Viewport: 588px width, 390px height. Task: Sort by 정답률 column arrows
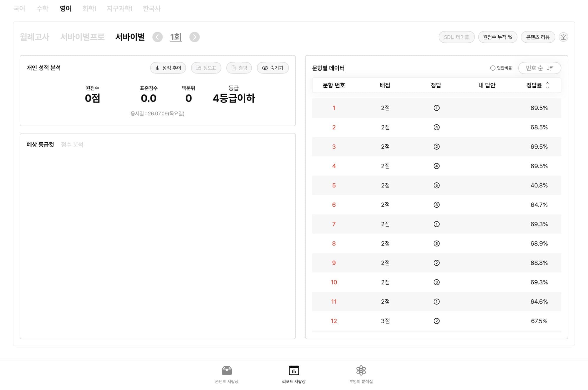[547, 85]
